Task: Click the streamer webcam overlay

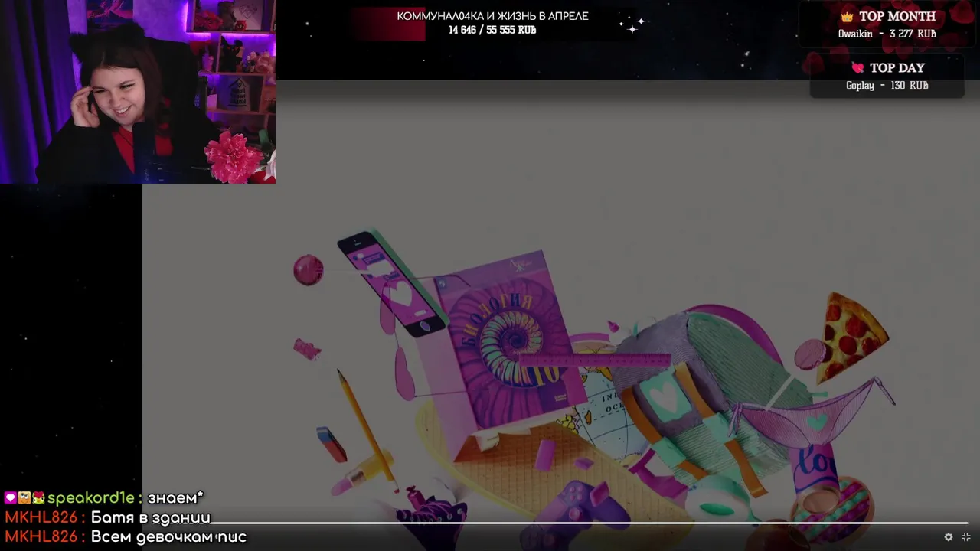Action: click(138, 92)
